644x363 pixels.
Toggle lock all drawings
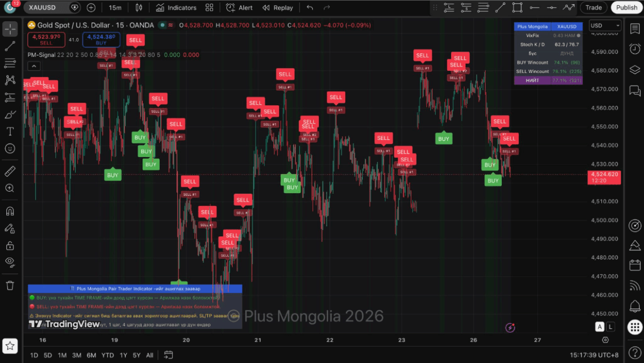[x=10, y=245]
